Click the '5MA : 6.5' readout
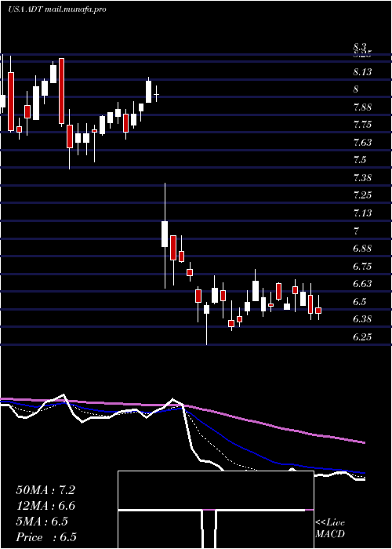The height and width of the screenshot is (549, 392). coord(42,522)
